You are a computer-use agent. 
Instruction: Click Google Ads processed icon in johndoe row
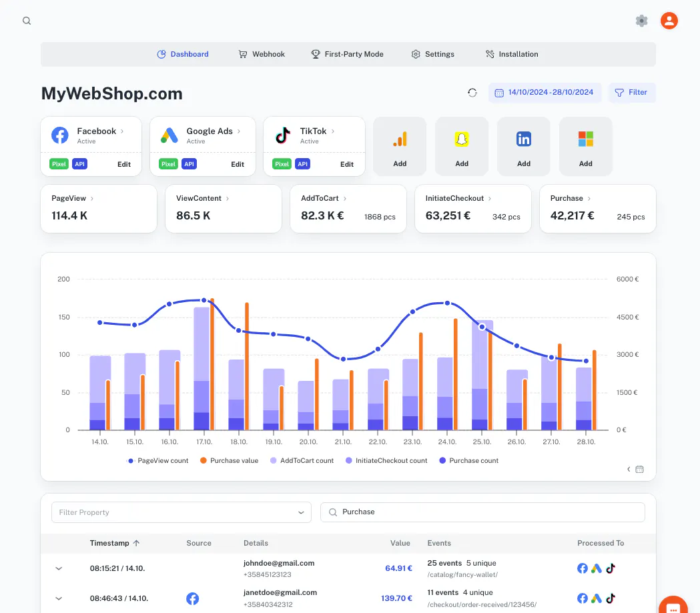click(x=597, y=568)
